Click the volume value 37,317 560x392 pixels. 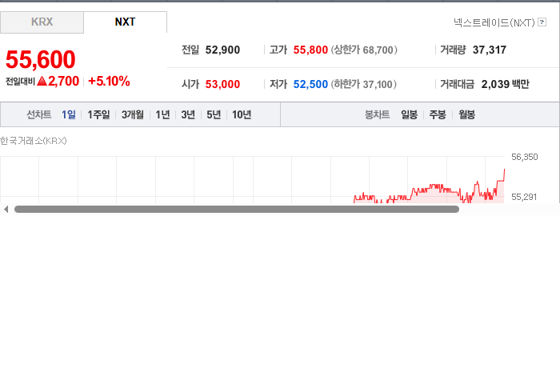click(490, 50)
